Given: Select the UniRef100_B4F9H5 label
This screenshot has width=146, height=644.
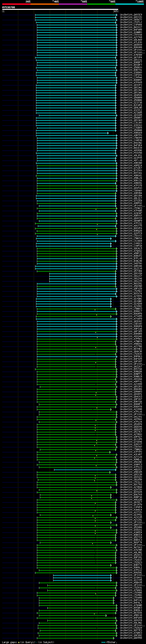Looking at the screenshot, I should 131,30.
